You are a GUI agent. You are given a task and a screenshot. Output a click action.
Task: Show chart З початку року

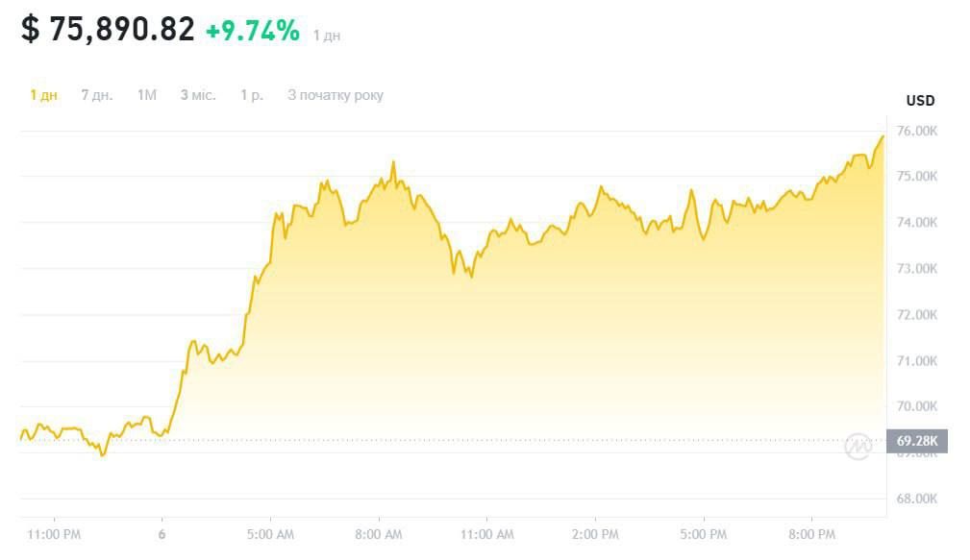coord(336,95)
